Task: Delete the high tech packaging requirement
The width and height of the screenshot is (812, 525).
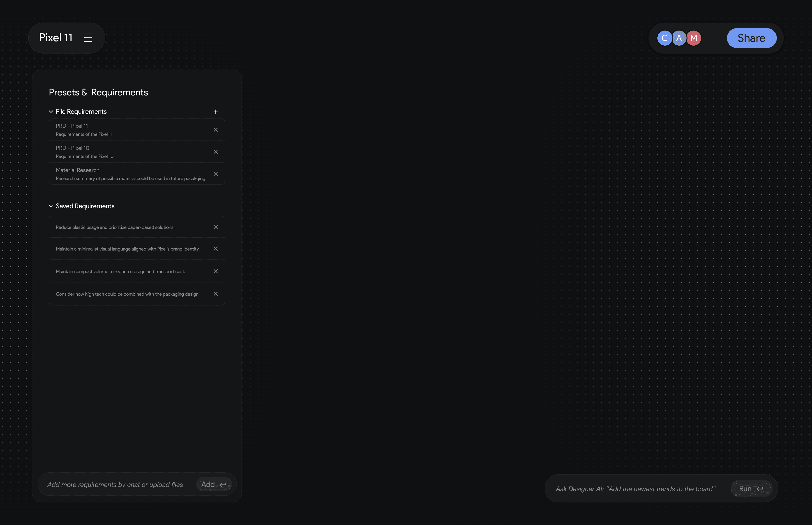Action: click(215, 294)
